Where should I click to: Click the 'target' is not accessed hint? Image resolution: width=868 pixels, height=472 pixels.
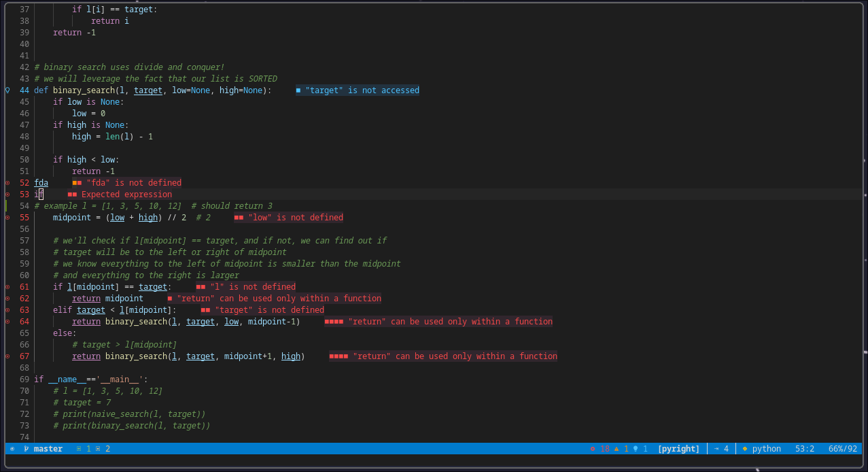click(358, 90)
